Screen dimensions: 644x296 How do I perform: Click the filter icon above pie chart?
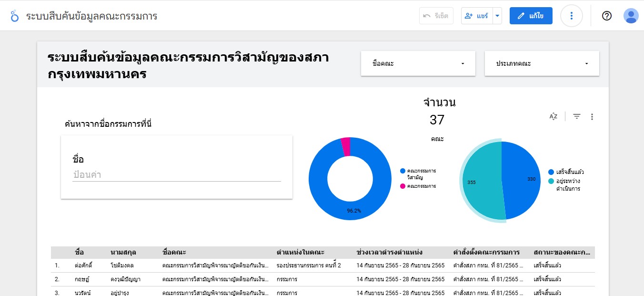click(x=576, y=116)
